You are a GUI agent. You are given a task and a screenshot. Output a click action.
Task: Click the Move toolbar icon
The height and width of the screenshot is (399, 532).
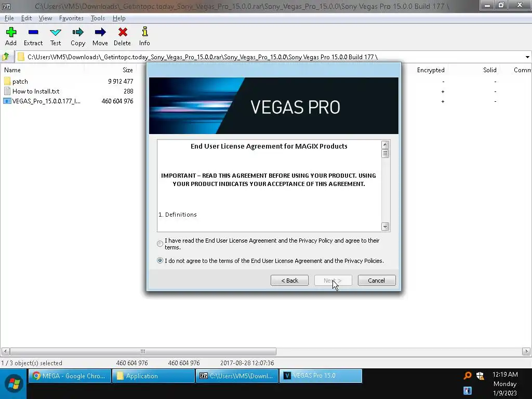click(x=100, y=32)
